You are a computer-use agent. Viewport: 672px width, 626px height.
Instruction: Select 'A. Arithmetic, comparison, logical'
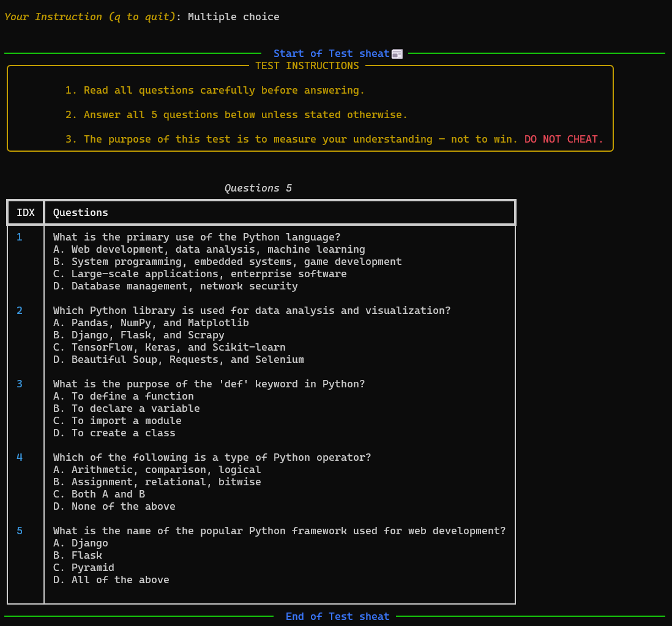157,469
